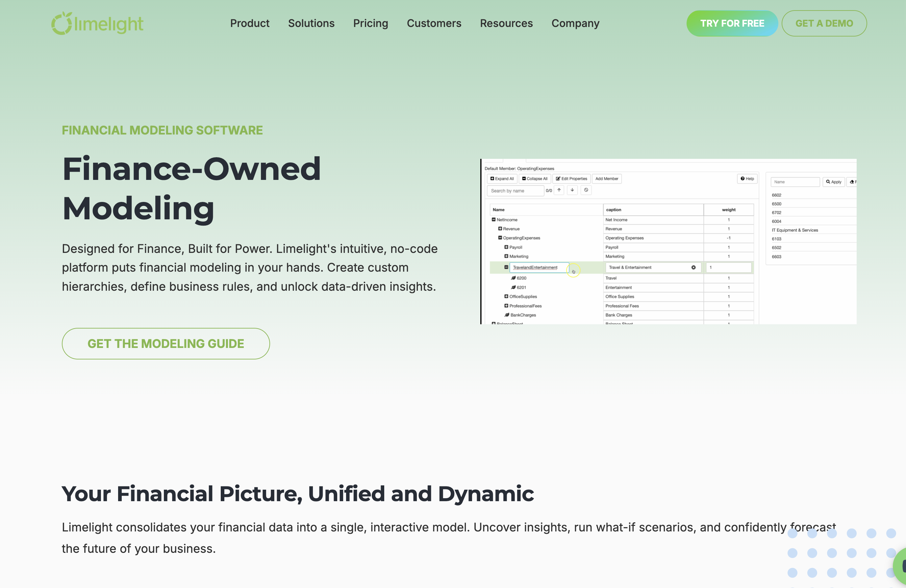Click the down arrow search-next icon

(572, 190)
